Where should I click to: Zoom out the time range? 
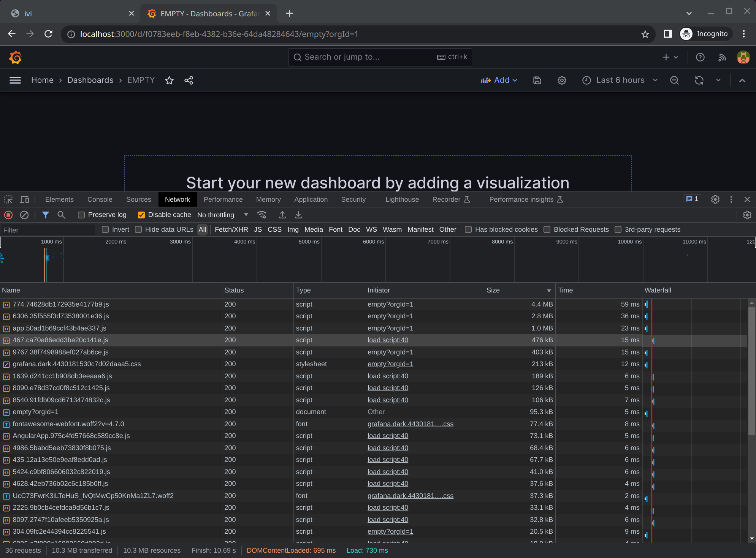pyautogui.click(x=674, y=80)
